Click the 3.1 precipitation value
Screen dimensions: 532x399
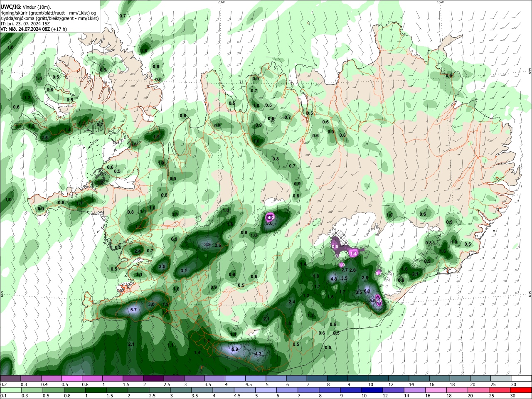184,271
